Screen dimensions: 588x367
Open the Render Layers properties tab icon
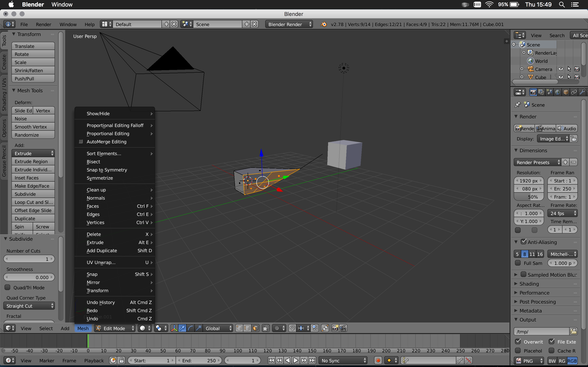(x=541, y=92)
